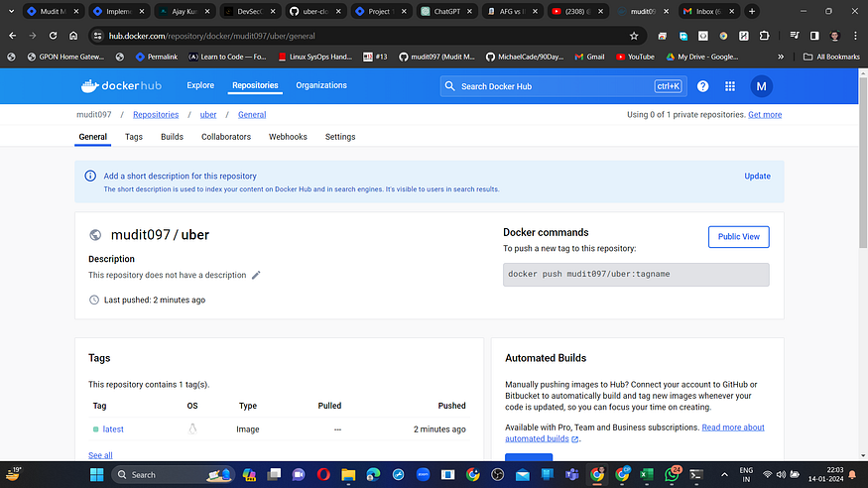868x488 pixels.
Task: Switch to the Webhooks tab
Action: tap(288, 137)
